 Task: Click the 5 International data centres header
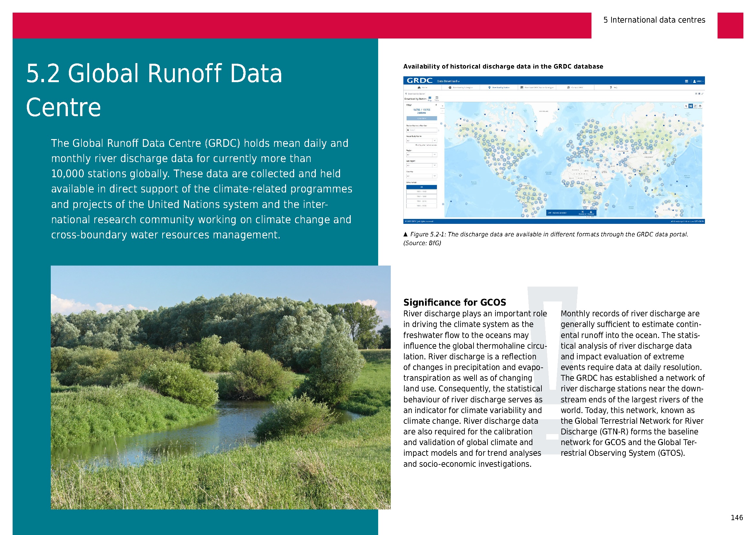point(654,20)
